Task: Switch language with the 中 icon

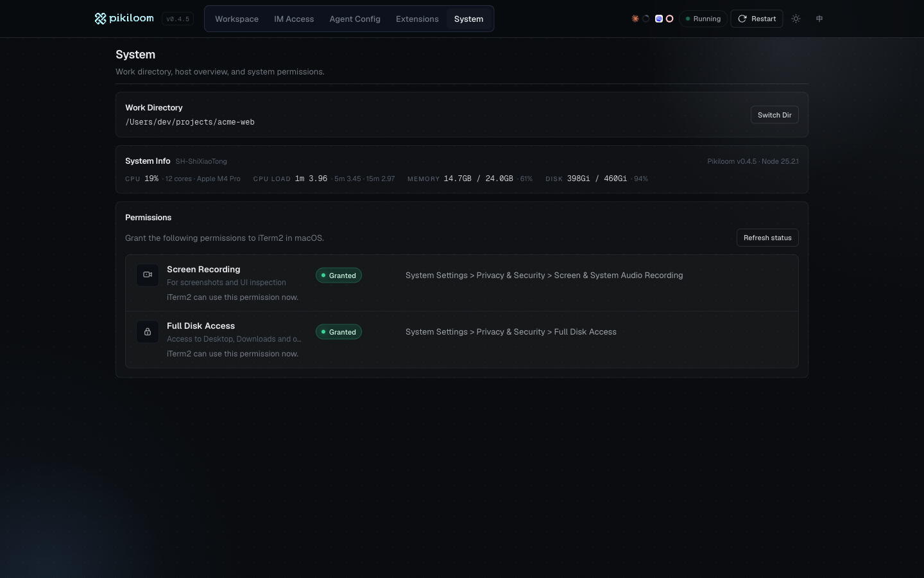Action: [x=819, y=19]
